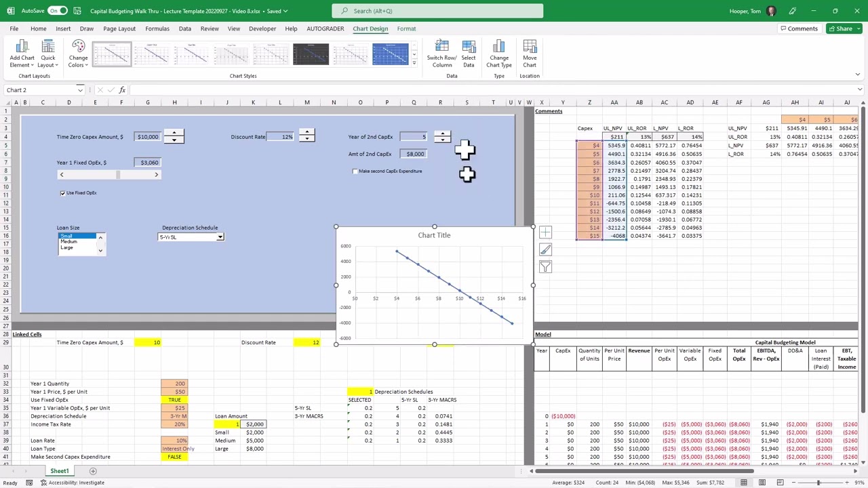Open the Comments pane button

click(799, 28)
